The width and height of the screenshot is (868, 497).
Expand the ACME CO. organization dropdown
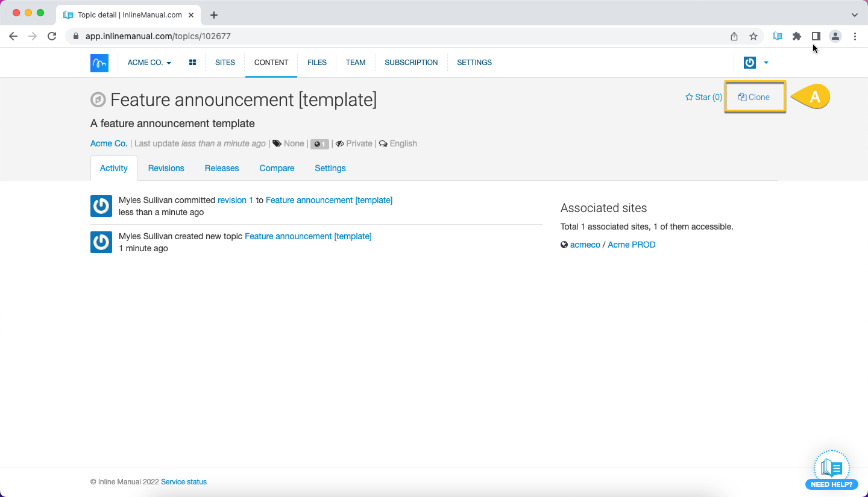pos(149,63)
